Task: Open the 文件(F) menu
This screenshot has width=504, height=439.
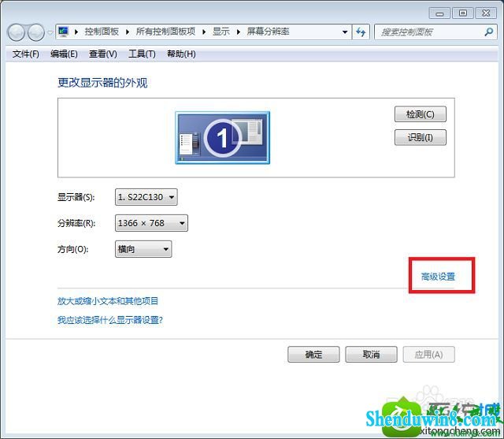Action: coord(26,54)
